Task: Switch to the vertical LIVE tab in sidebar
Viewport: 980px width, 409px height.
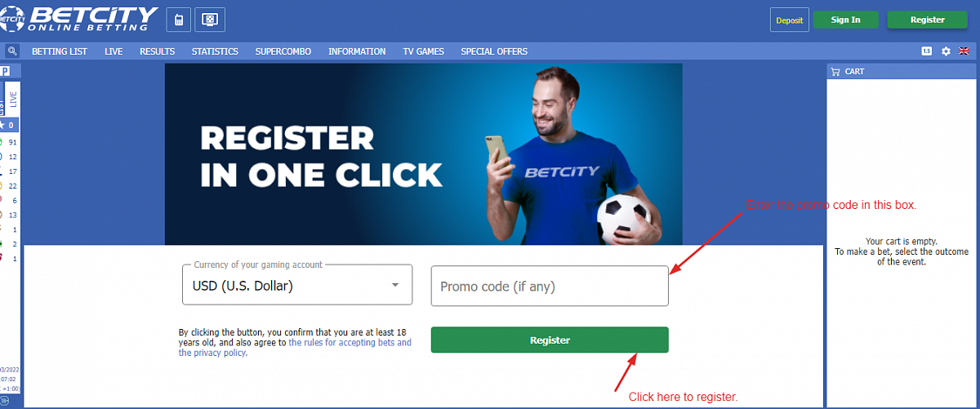Action: point(13,100)
